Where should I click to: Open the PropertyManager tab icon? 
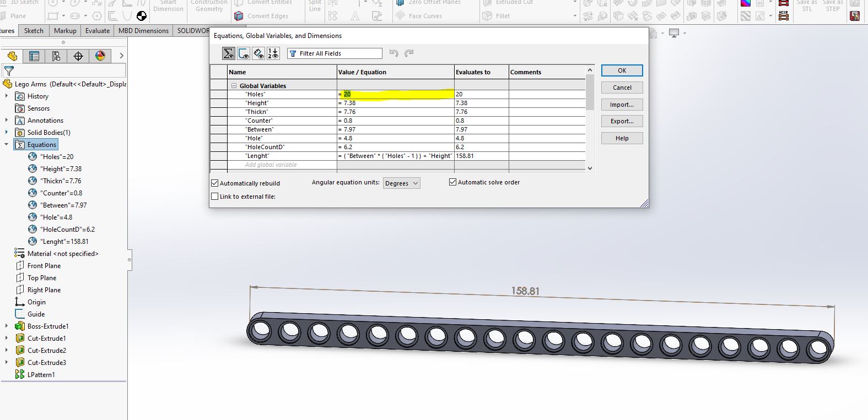34,56
